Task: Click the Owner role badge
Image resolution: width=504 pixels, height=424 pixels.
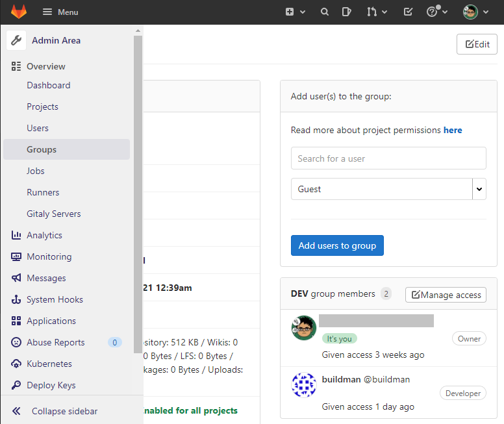Action: pyautogui.click(x=469, y=338)
